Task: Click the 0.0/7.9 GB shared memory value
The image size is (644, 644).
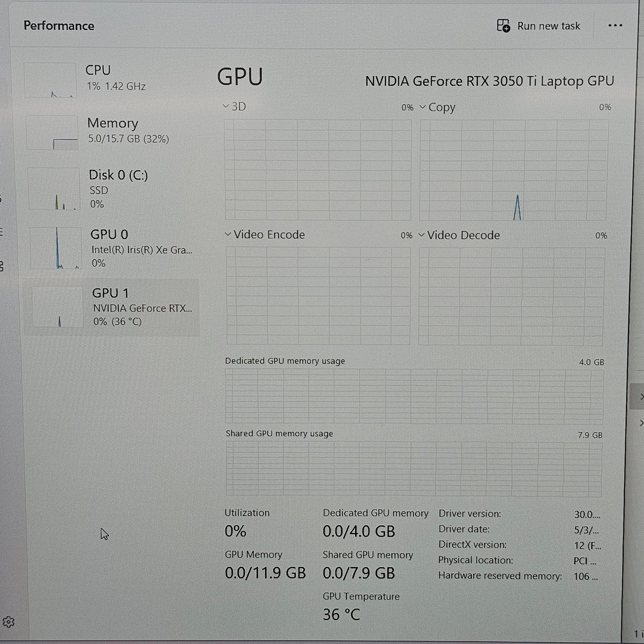Action: tap(359, 573)
